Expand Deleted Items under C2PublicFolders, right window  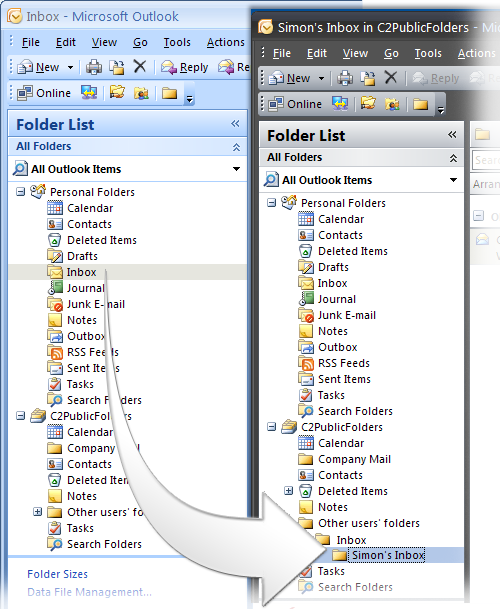(288, 491)
